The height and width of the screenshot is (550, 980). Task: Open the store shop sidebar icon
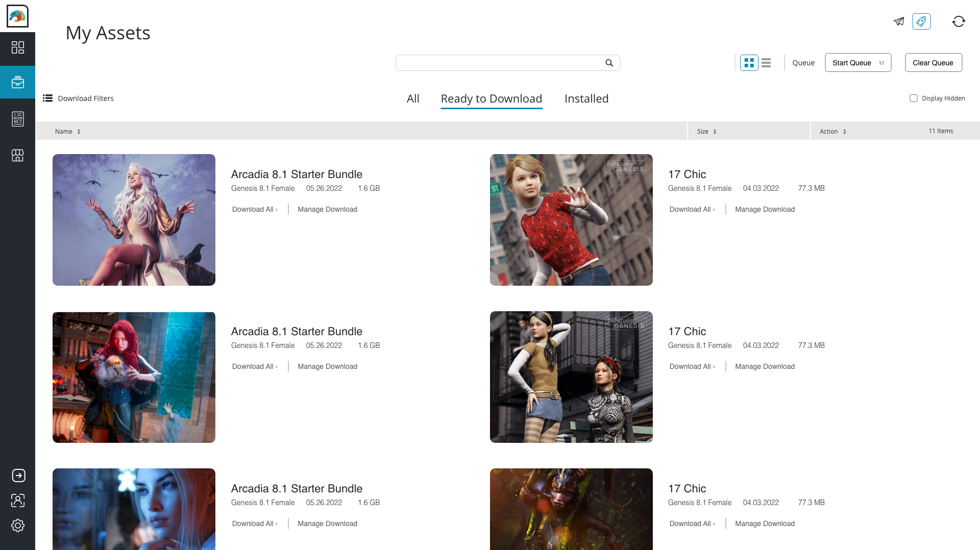click(x=18, y=156)
